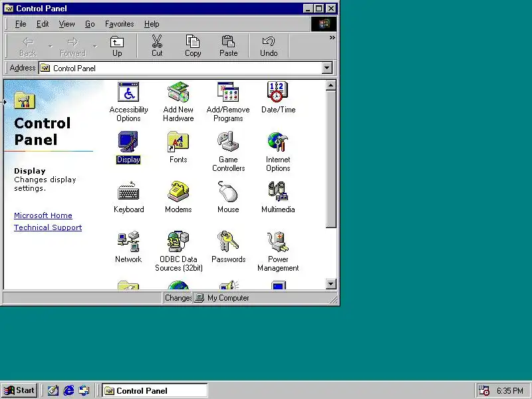Select the Internet Options icon
Image resolution: width=532 pixels, height=399 pixels.
click(x=278, y=152)
